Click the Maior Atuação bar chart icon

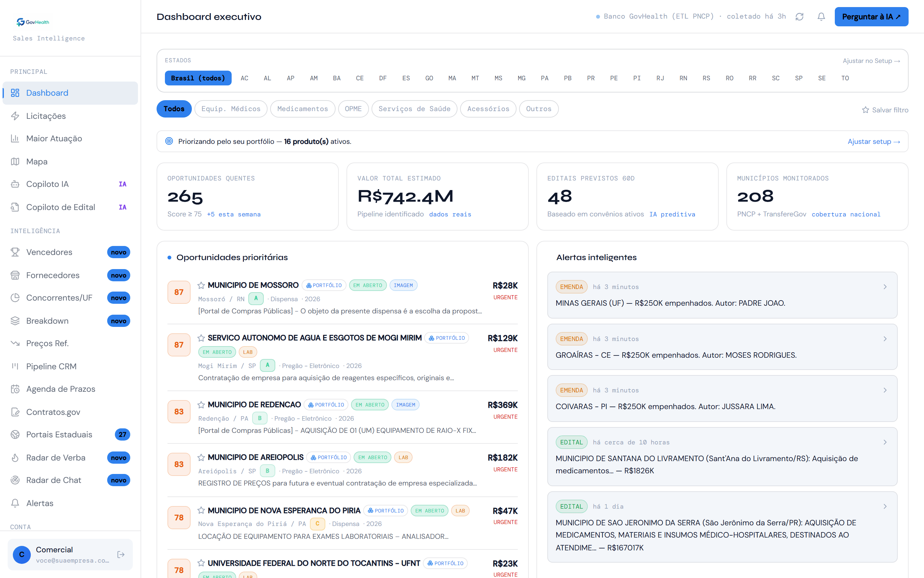pos(15,138)
